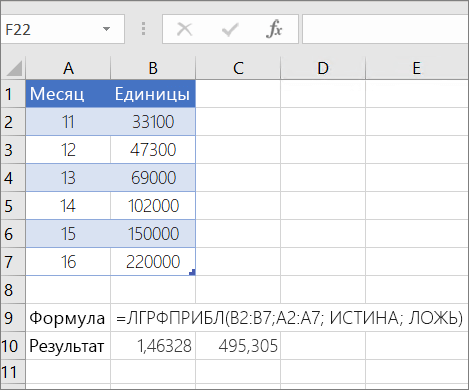This screenshot has width=469, height=390.
Task: Click inside the formula bar input
Action: 385,29
